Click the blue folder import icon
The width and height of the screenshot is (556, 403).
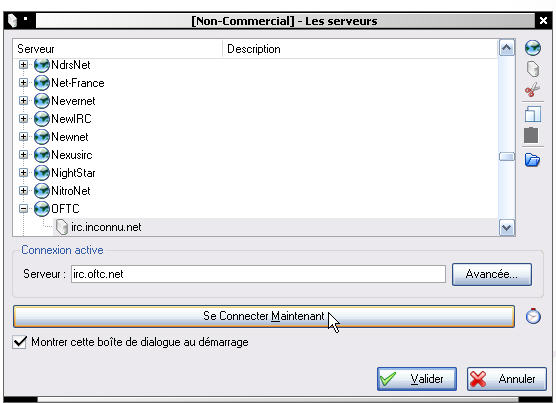(x=532, y=159)
